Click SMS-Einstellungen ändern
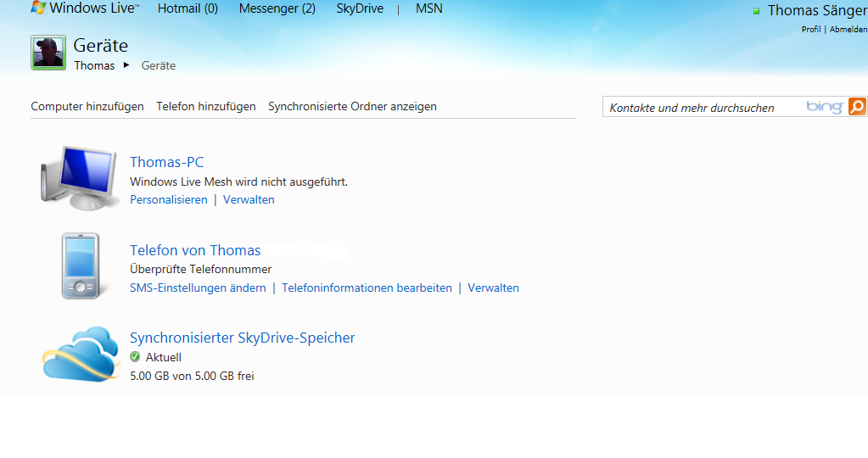The width and height of the screenshot is (868, 458). pos(198,288)
